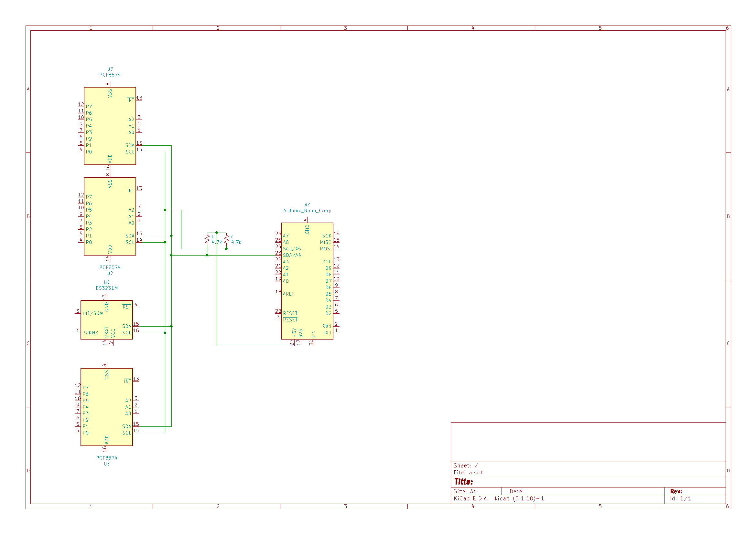Click the INT/SQW pin on DS3231M
This screenshot has width=756, height=534.
click(x=93, y=314)
